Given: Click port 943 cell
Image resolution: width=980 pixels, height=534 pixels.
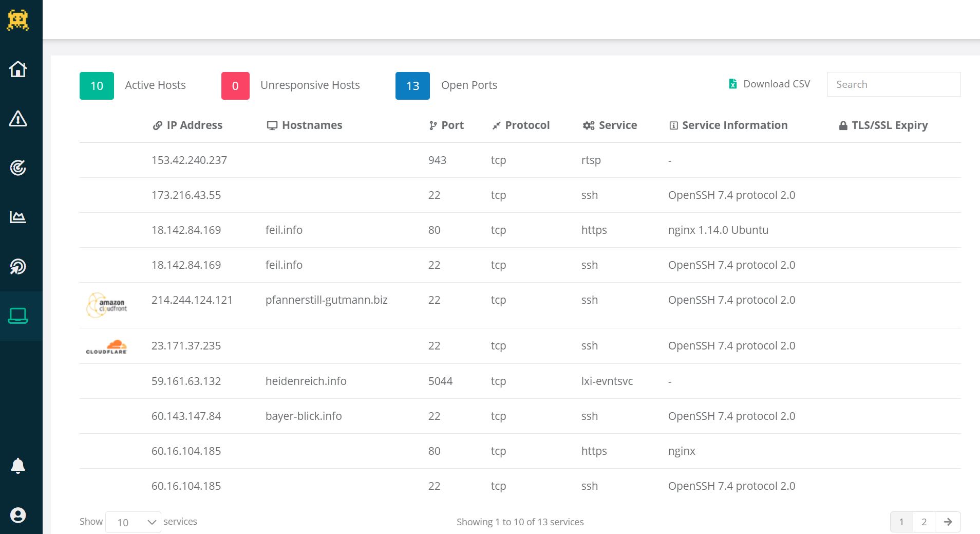Looking at the screenshot, I should (437, 160).
